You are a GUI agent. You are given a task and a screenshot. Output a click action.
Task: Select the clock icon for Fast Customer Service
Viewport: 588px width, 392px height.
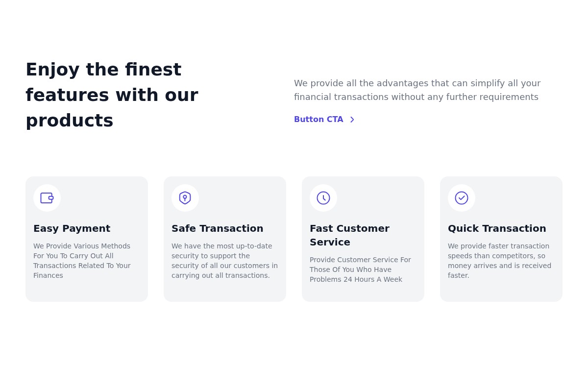click(x=323, y=198)
